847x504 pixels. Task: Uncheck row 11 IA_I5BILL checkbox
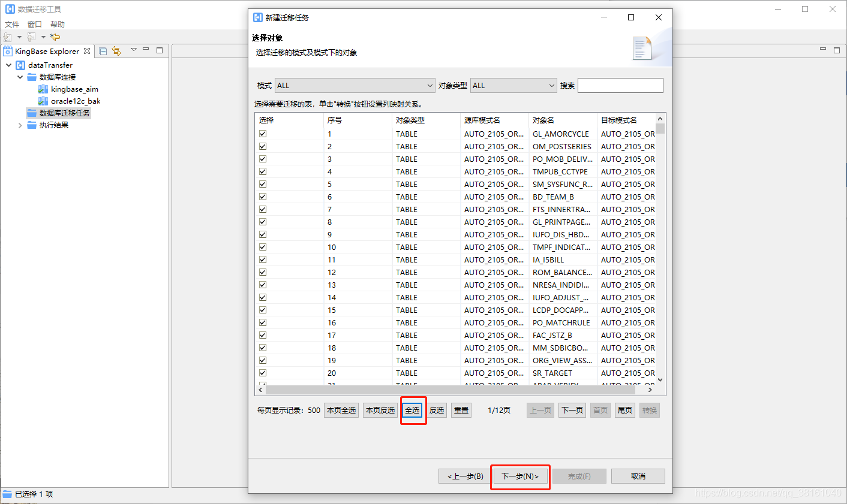click(x=263, y=259)
